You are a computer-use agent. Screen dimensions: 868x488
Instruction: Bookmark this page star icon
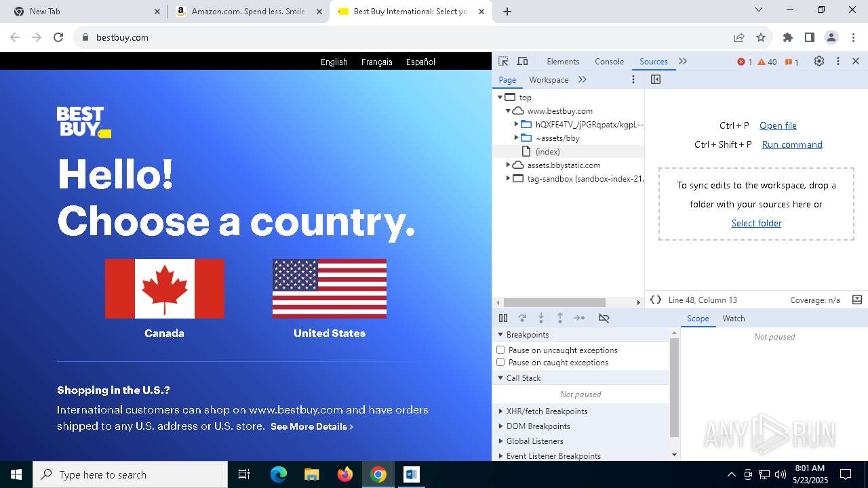tap(761, 37)
